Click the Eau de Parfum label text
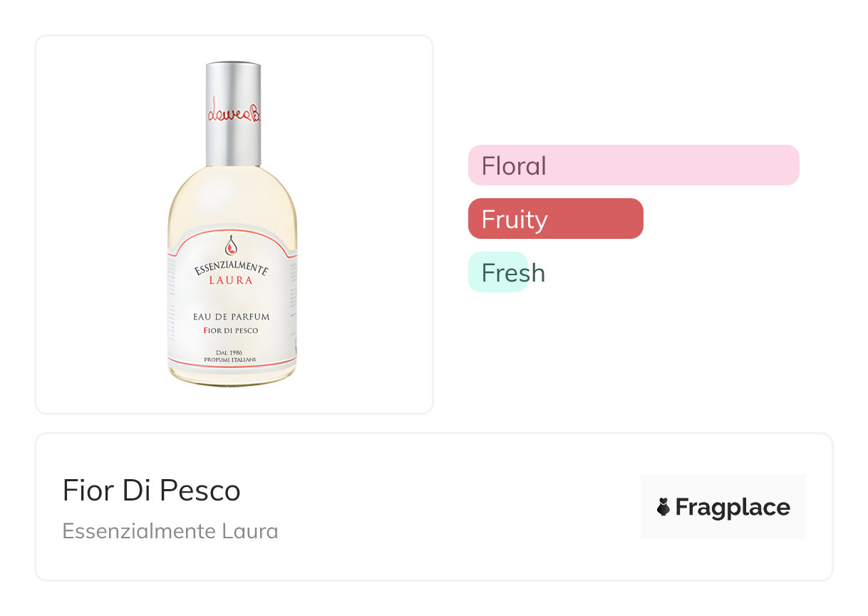Viewport: 868px width, 616px height. [231, 317]
